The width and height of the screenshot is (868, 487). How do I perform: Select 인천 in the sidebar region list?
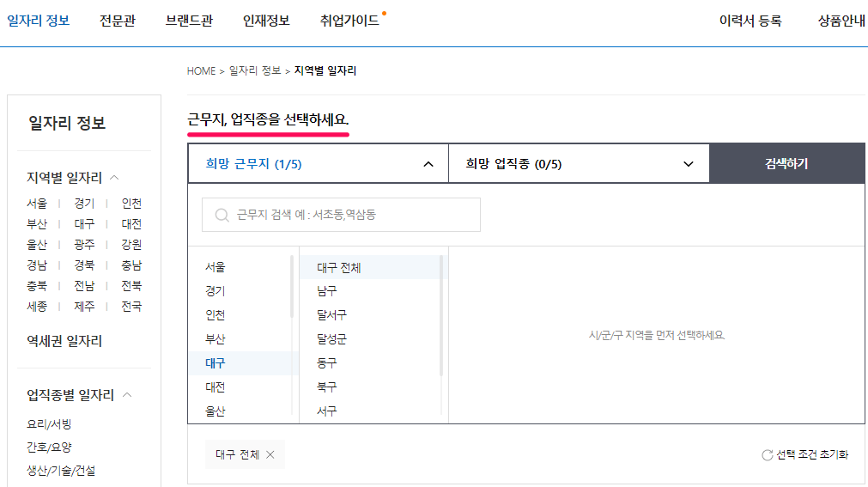(131, 204)
